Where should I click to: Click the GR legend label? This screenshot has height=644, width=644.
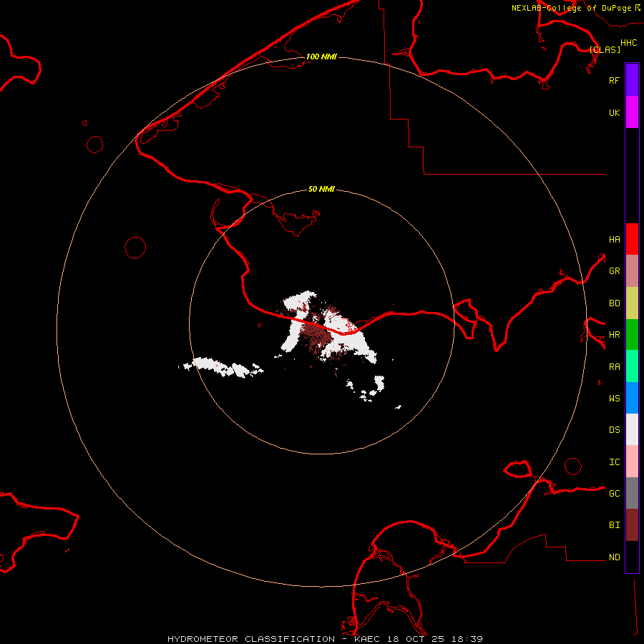click(x=614, y=271)
